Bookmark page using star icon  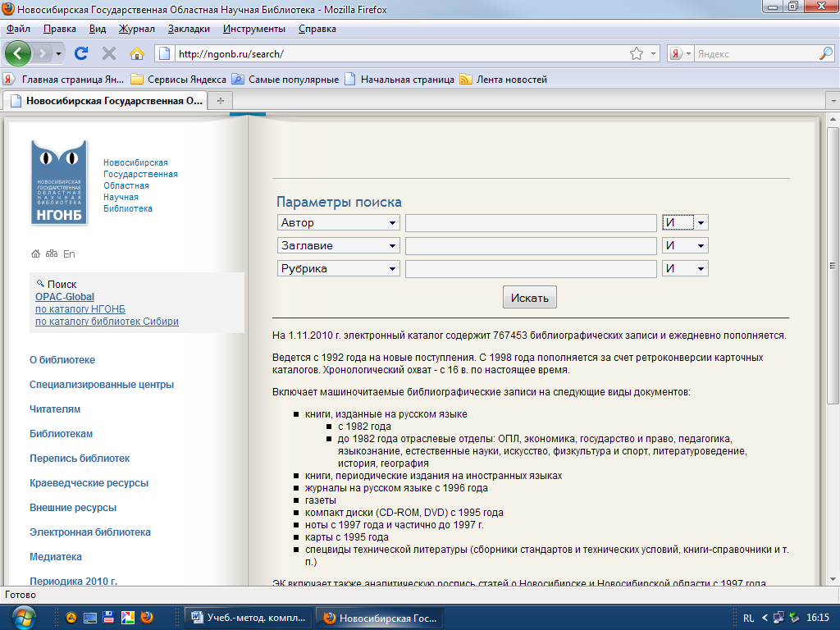pyautogui.click(x=637, y=53)
